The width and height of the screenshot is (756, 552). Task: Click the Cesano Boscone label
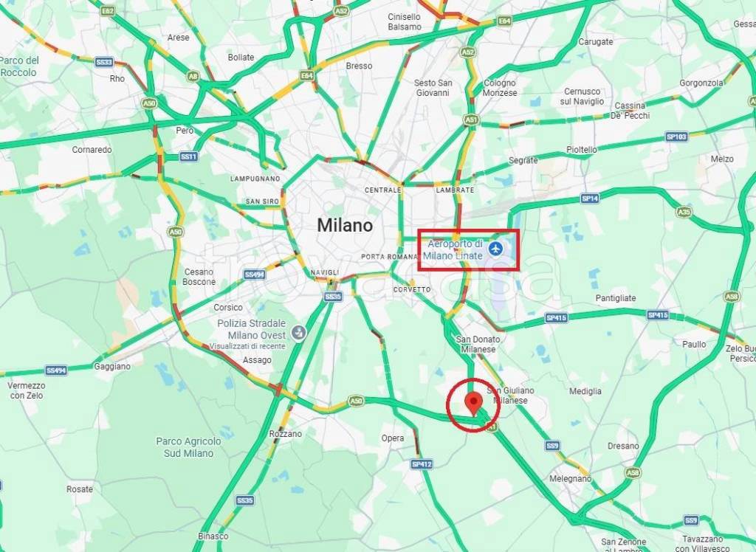point(199,277)
